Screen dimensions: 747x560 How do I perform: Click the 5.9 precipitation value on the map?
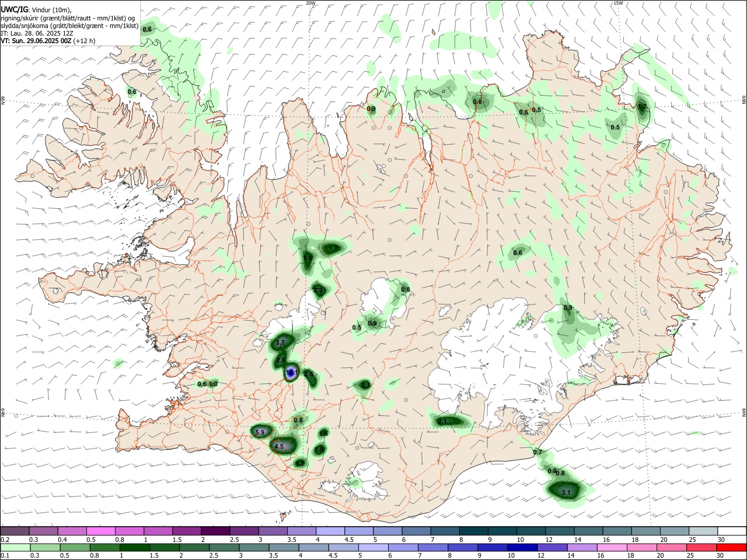(x=260, y=432)
